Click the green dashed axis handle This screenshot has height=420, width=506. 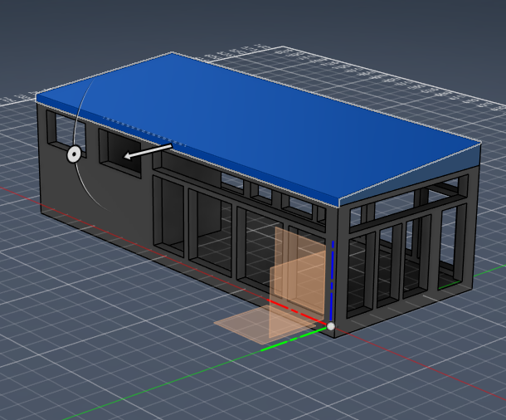click(293, 339)
